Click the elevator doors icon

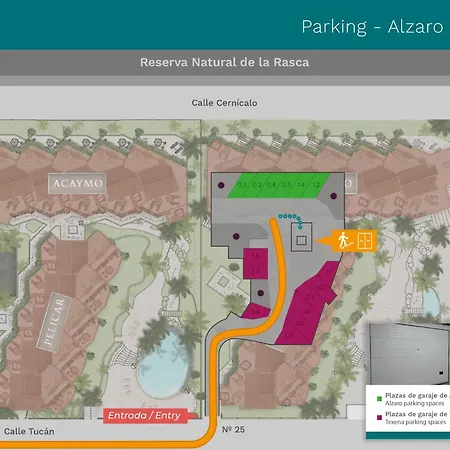click(365, 241)
